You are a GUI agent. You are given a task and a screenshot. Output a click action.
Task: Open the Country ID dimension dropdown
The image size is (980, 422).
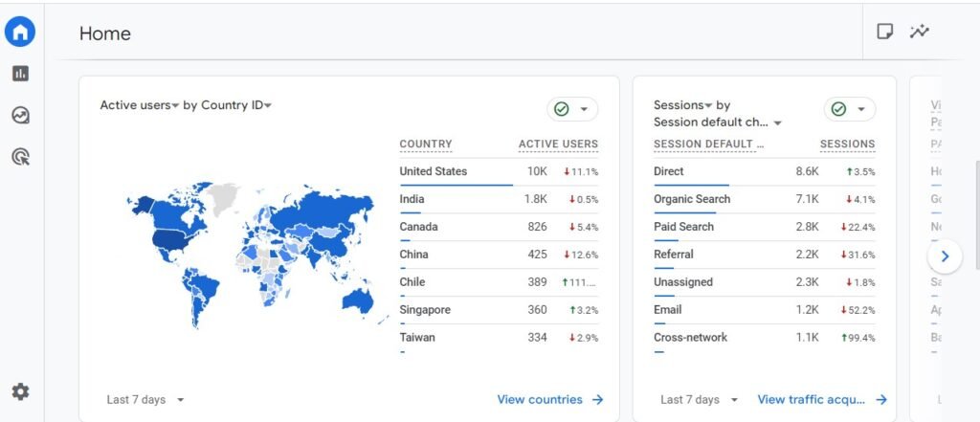pyautogui.click(x=235, y=105)
